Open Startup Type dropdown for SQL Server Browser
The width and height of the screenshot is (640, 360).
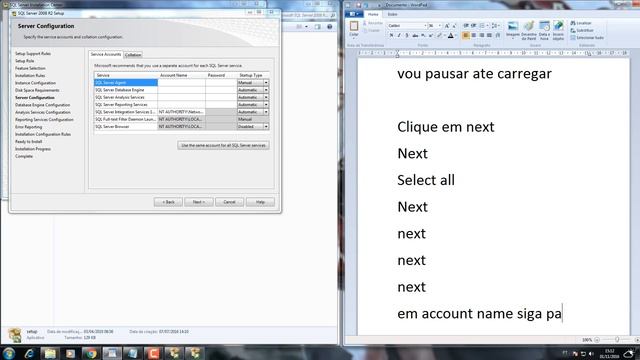(x=266, y=127)
